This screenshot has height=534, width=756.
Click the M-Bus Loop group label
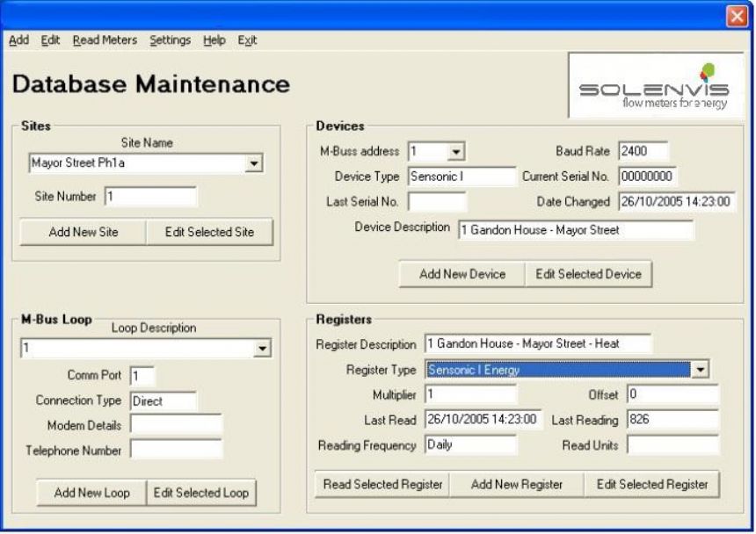click(x=56, y=319)
